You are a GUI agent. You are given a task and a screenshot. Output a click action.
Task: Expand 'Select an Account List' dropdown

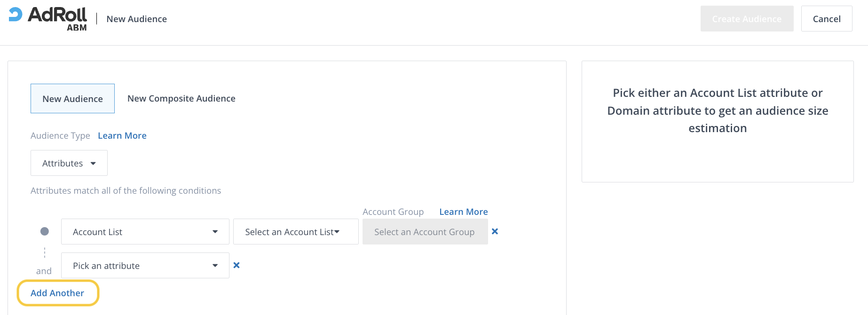click(295, 232)
